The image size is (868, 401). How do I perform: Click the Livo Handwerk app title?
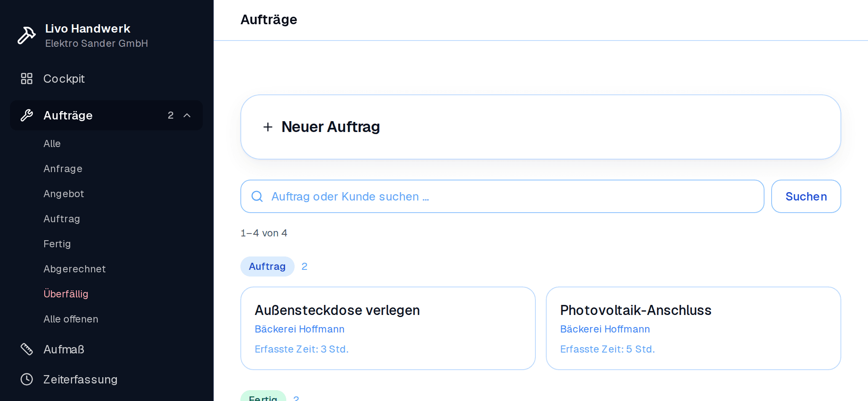click(x=88, y=28)
